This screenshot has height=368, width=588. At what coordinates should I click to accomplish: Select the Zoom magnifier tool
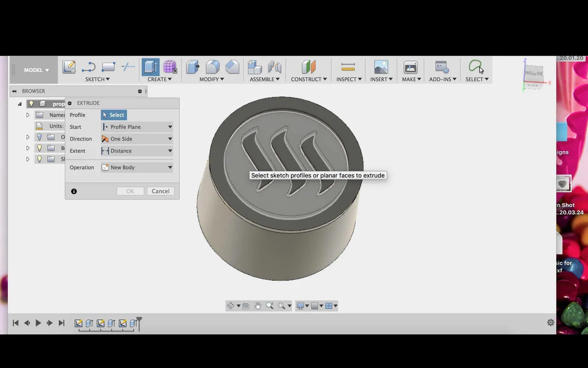[x=270, y=306]
